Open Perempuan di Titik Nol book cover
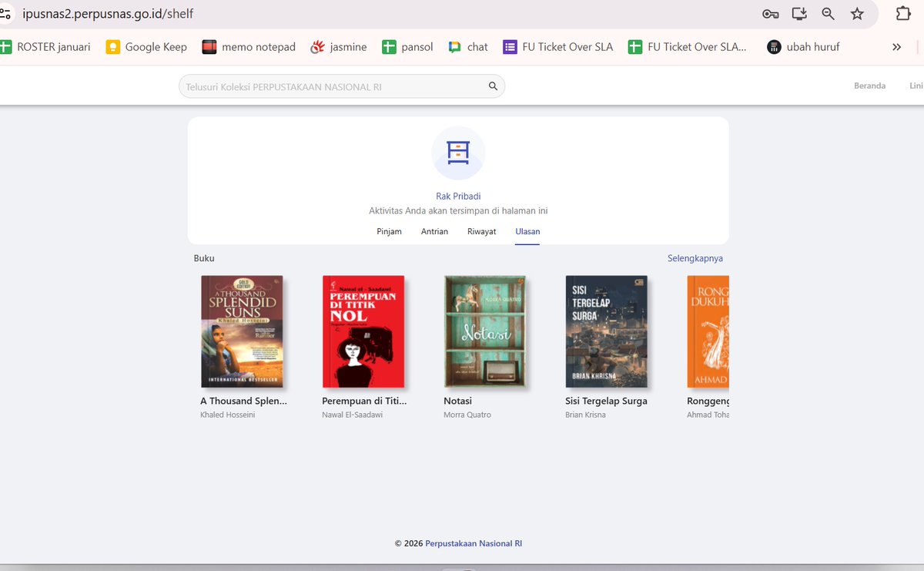 click(x=363, y=331)
